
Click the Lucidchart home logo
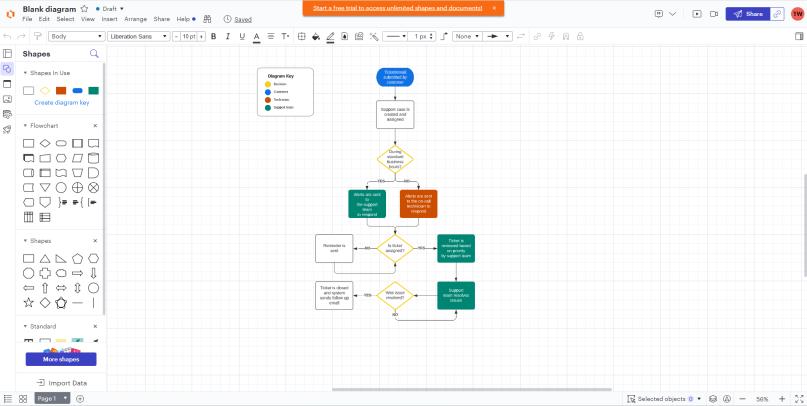pyautogui.click(x=10, y=14)
